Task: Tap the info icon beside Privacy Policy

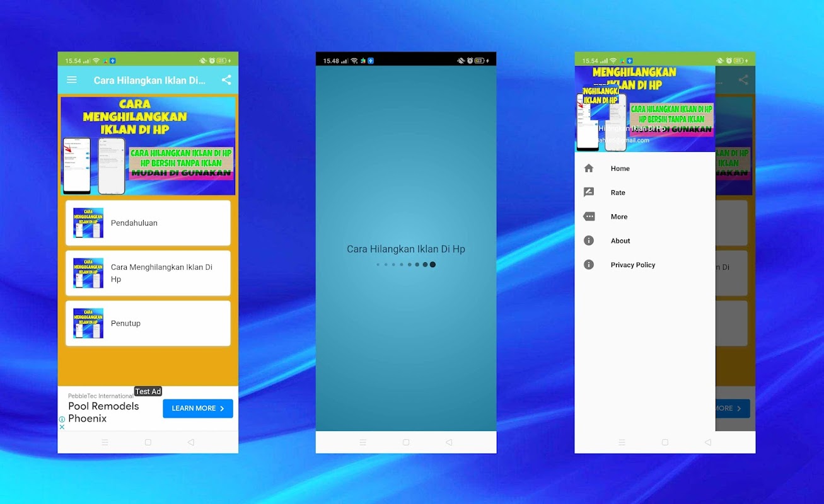Action: 589,265
